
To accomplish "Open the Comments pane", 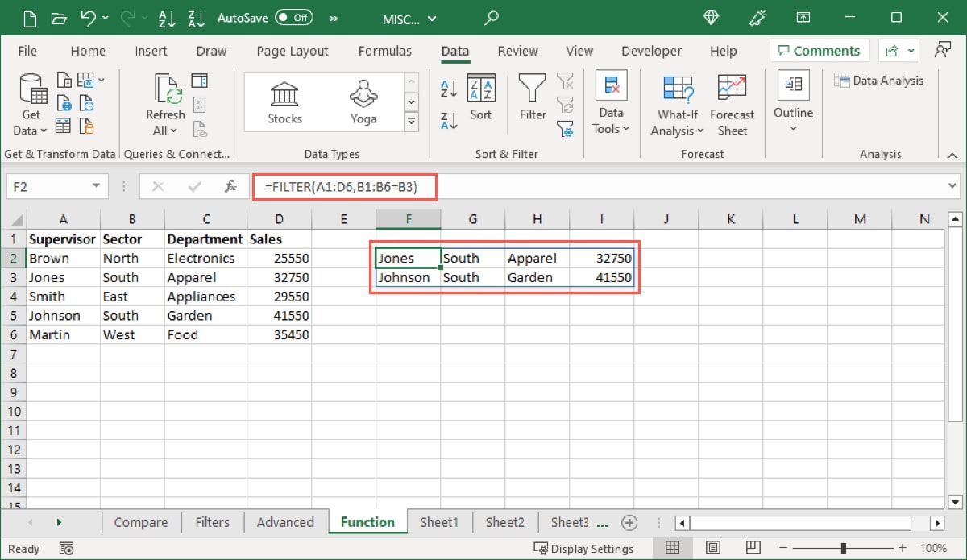I will (819, 50).
